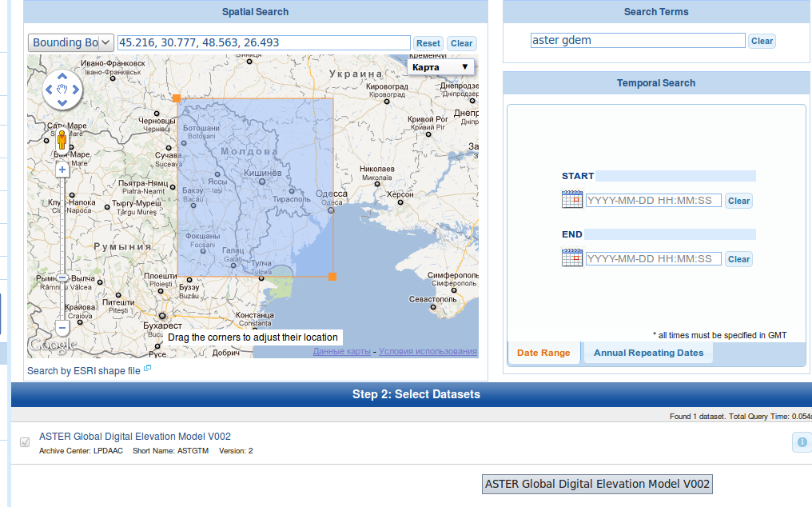812x507 pixels.
Task: Pan the map left with the left arrow
Action: click(49, 90)
